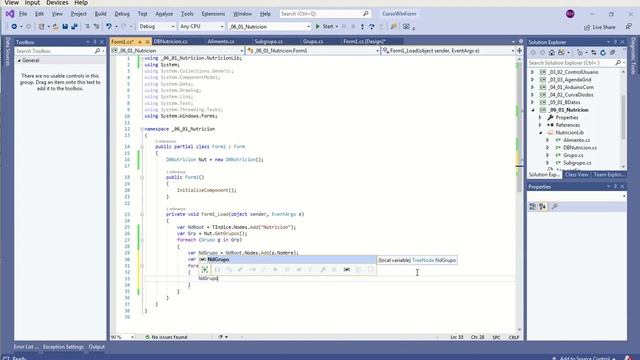Viewport: 640px width, 360px height.
Task: Toggle the auto-hide pin on Solution Explorer
Action: point(615,42)
